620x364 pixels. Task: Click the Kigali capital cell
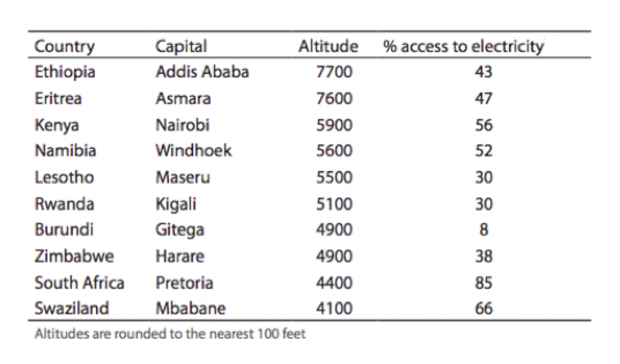point(176,204)
